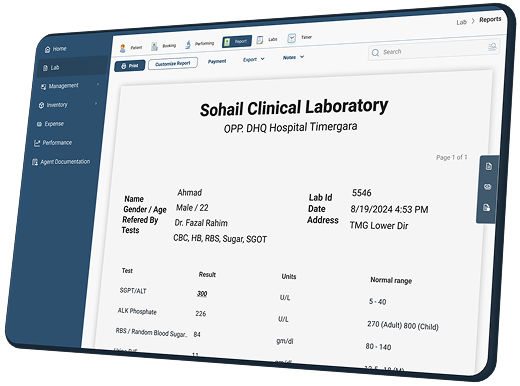Viewport: 520px width, 386px height.
Task: Select the active Report tab
Action: coord(237,42)
